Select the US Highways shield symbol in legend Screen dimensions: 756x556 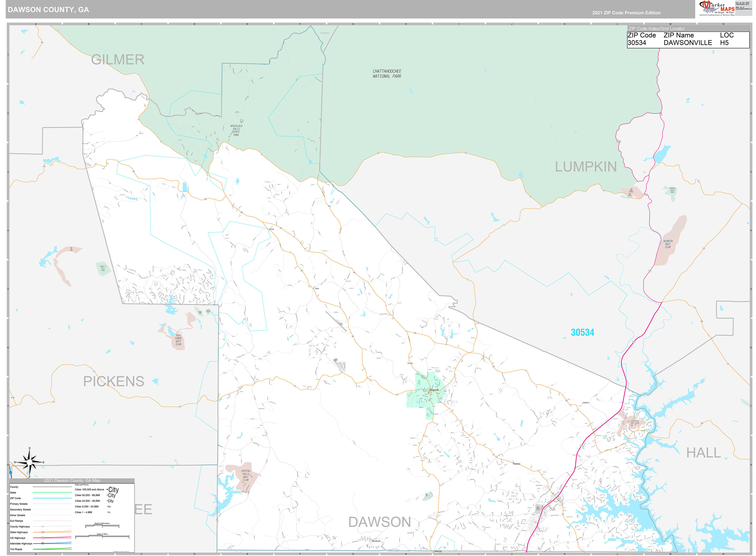(43, 538)
